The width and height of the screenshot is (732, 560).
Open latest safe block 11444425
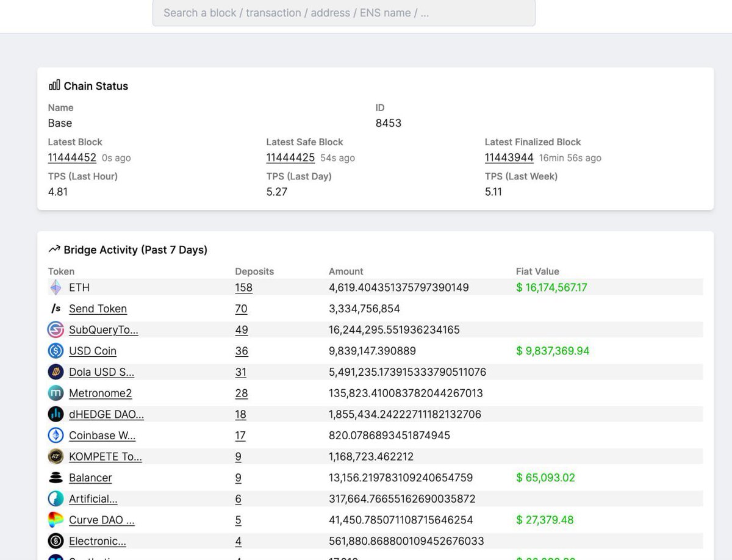click(290, 157)
